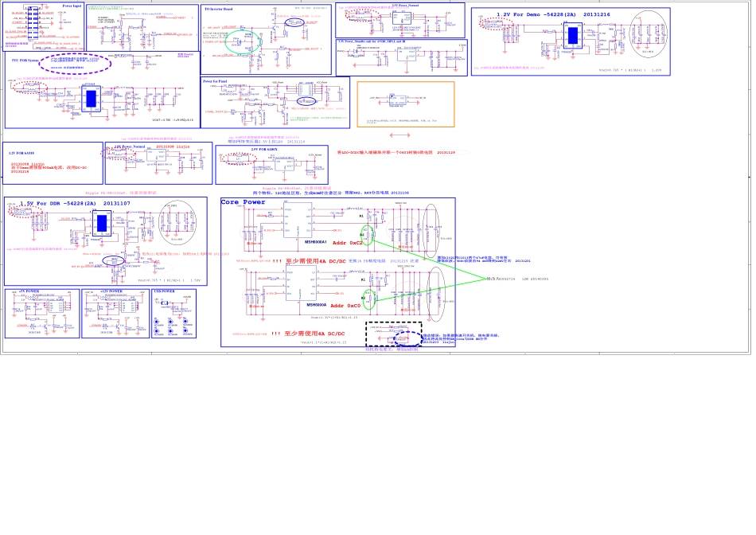Click the blue IC chip in 5VS FOR System block
This screenshot has width=756, height=535.
tap(91, 98)
